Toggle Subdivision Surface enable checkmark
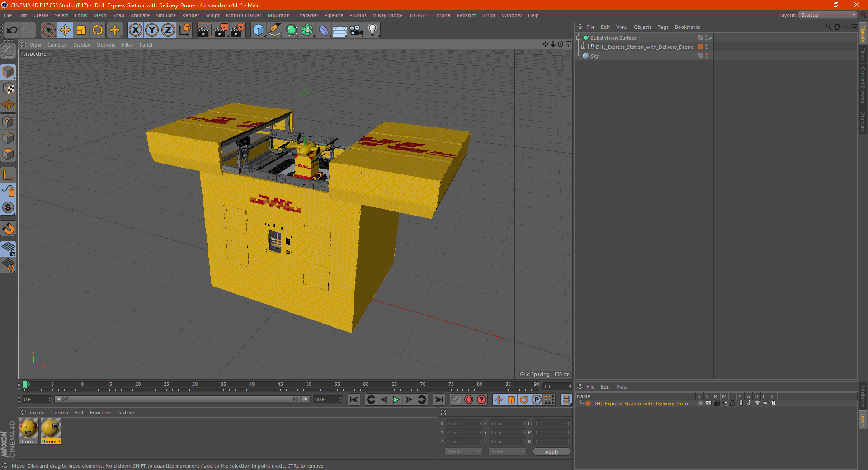This screenshot has width=868, height=470. coord(710,38)
